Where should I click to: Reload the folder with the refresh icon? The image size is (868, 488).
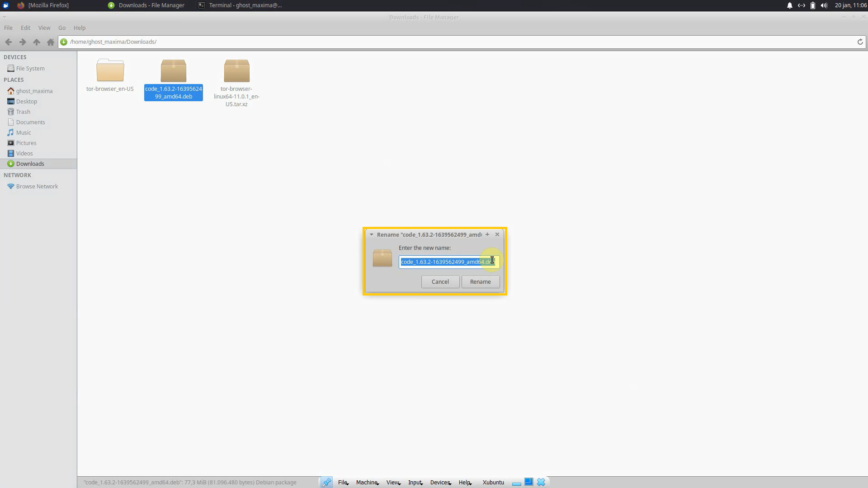click(x=859, y=42)
